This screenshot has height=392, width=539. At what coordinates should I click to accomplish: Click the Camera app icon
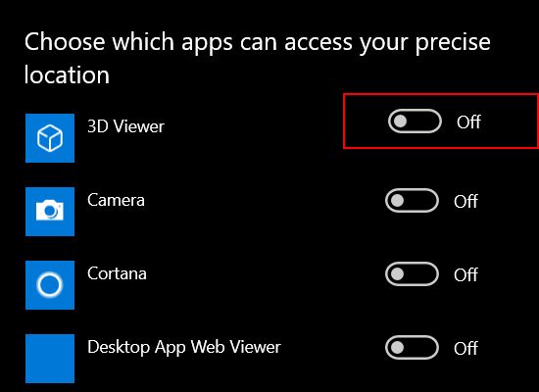click(50, 212)
